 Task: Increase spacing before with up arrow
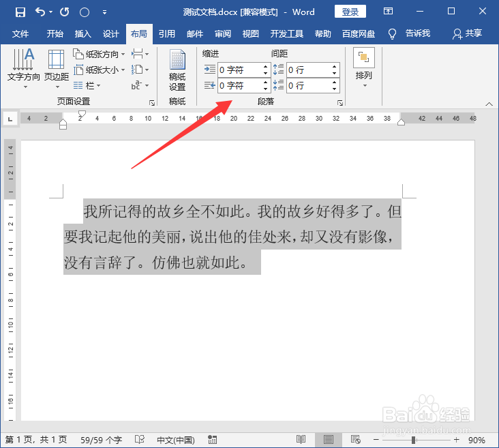[x=335, y=67]
